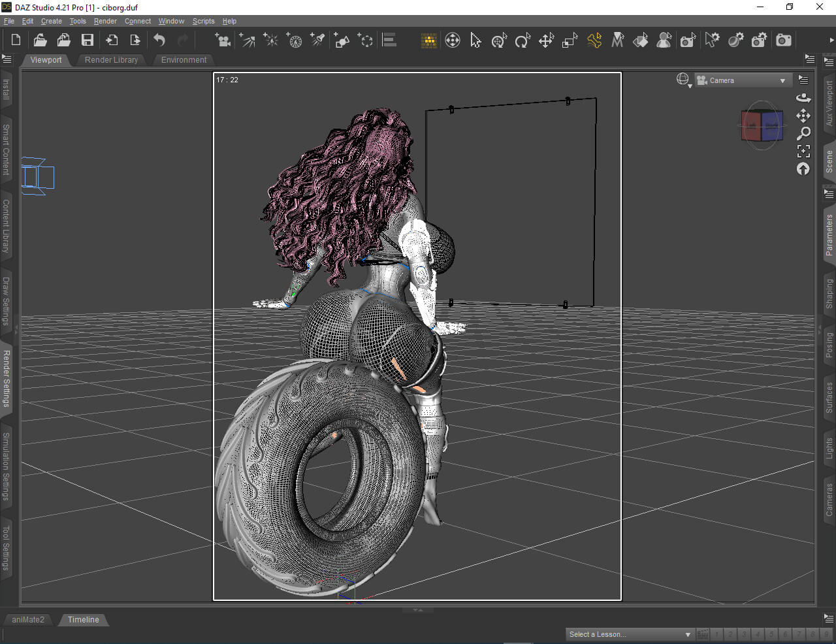Click the New scene icon
This screenshot has width=836, height=644.
pos(16,40)
